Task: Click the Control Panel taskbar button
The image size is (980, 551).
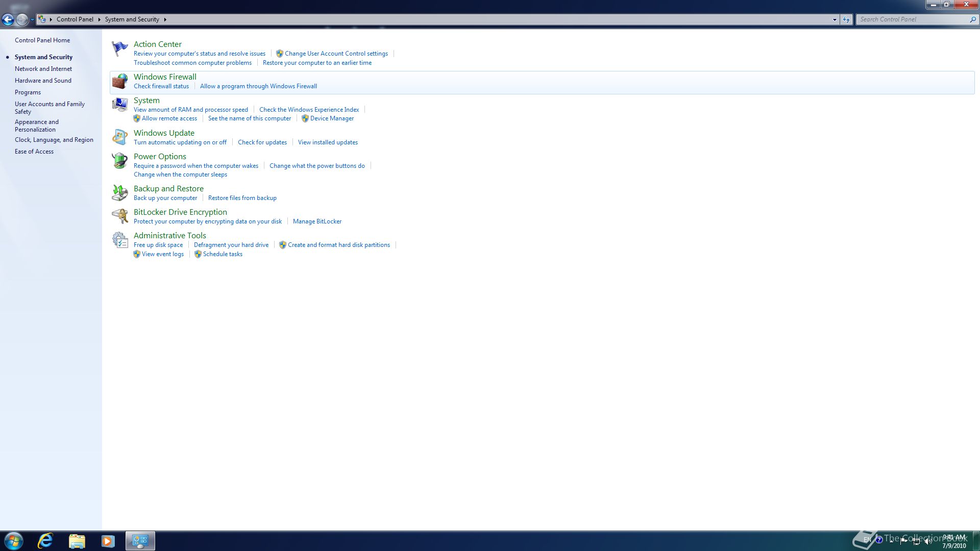Action: pyautogui.click(x=140, y=541)
